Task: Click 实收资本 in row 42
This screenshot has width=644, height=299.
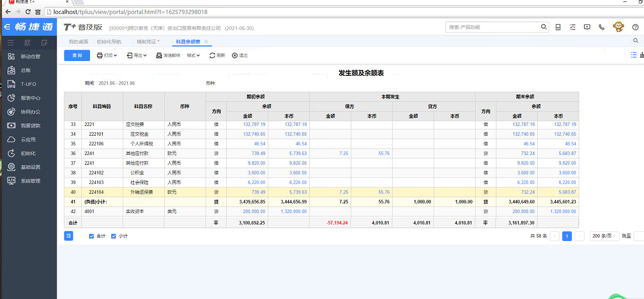Action: click(135, 211)
